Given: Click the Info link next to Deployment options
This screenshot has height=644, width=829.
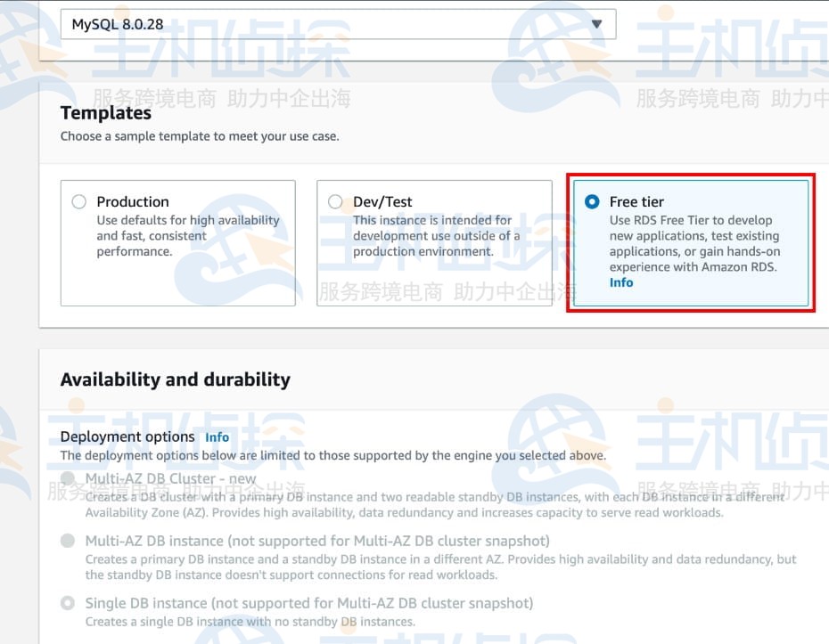Looking at the screenshot, I should coord(217,436).
